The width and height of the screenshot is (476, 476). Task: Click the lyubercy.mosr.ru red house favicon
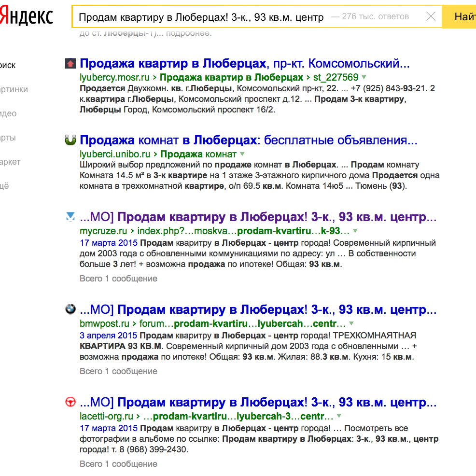(x=70, y=63)
